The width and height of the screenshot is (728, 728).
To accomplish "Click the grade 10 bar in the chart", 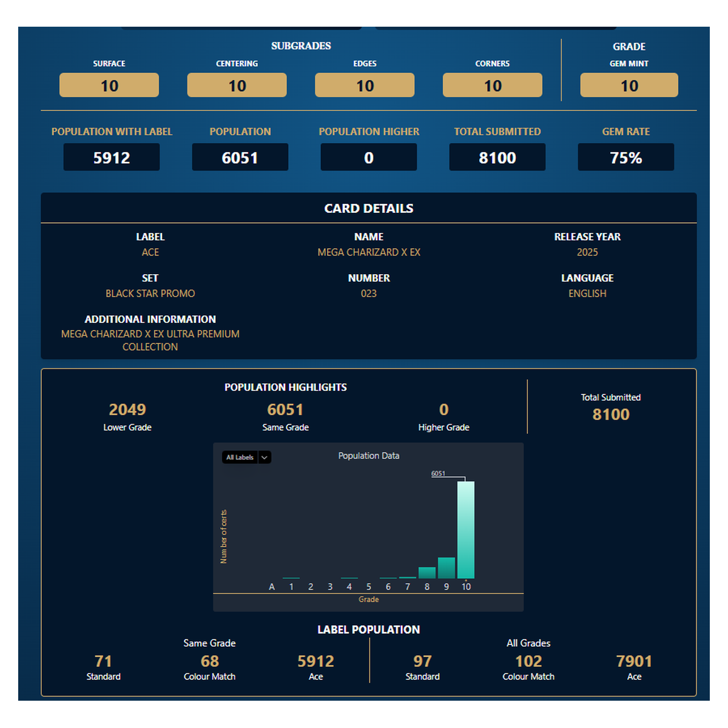I will pyautogui.click(x=466, y=530).
